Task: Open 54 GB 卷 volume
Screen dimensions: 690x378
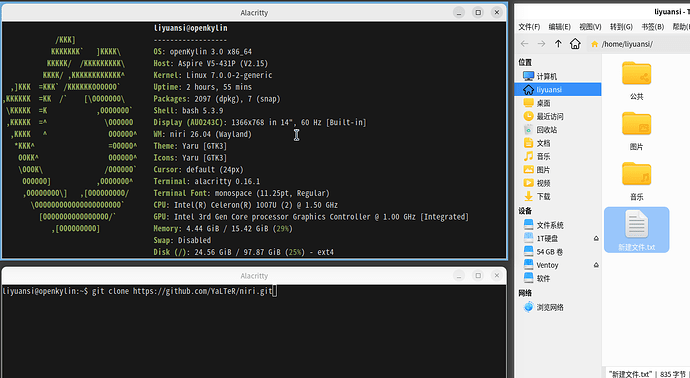Action: tap(558, 252)
